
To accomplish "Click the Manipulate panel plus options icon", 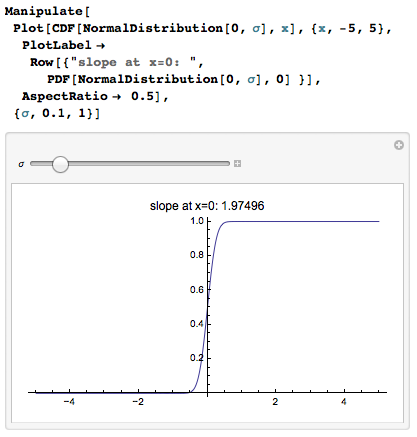I will click(x=399, y=145).
